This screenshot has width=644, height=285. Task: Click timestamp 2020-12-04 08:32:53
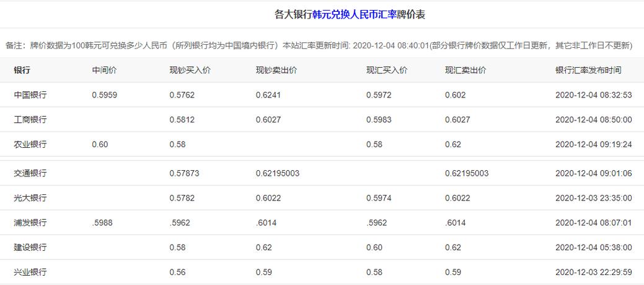(593, 95)
